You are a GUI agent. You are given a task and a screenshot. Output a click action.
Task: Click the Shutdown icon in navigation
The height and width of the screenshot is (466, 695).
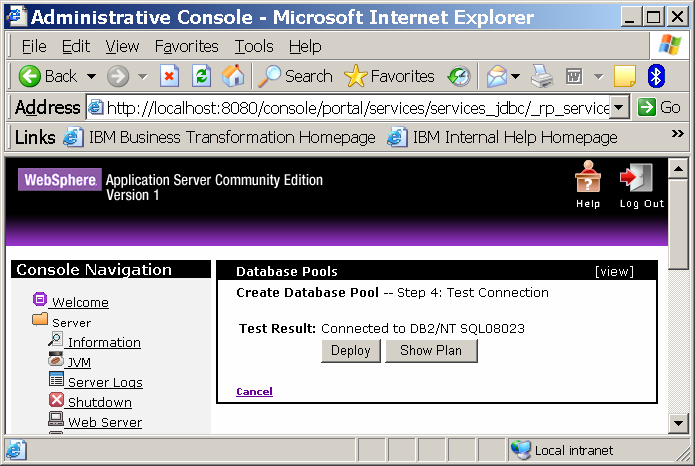coord(57,402)
